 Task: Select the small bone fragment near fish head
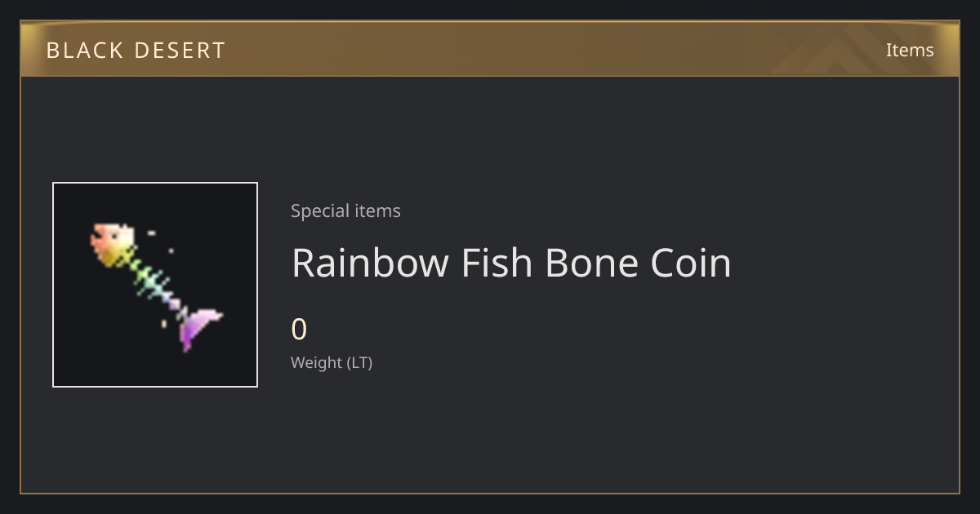[152, 233]
